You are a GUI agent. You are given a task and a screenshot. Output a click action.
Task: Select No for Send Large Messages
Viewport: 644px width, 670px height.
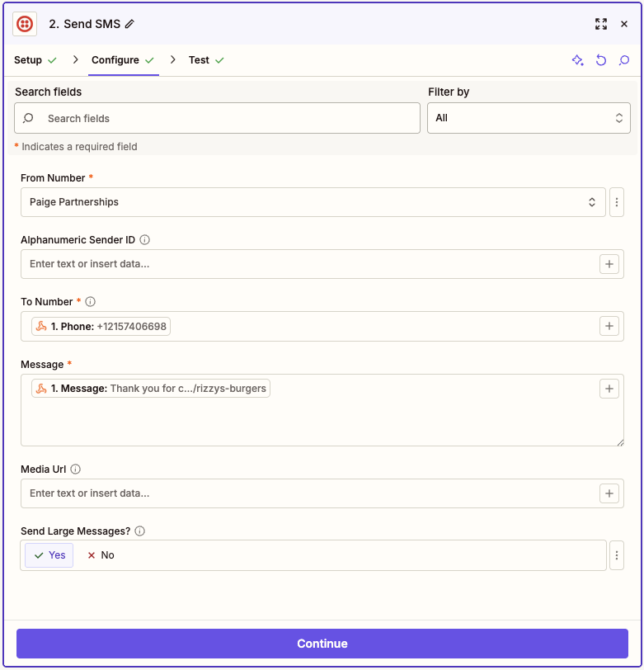(101, 555)
